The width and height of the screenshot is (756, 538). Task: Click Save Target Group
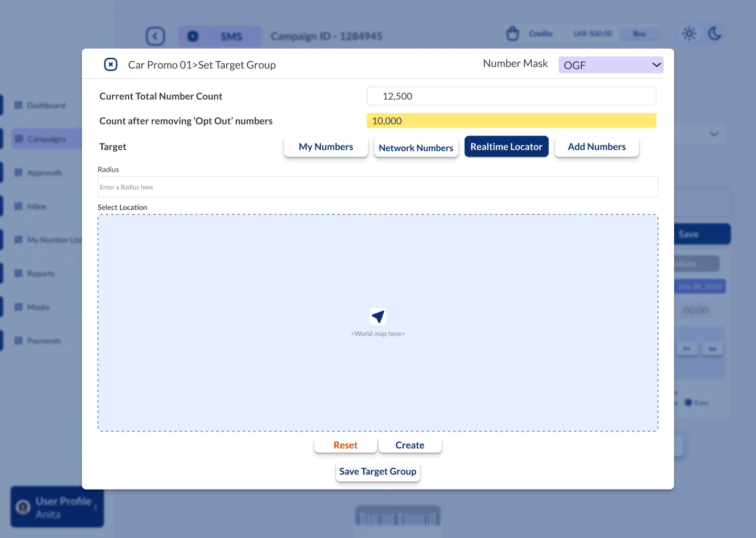pyautogui.click(x=378, y=471)
